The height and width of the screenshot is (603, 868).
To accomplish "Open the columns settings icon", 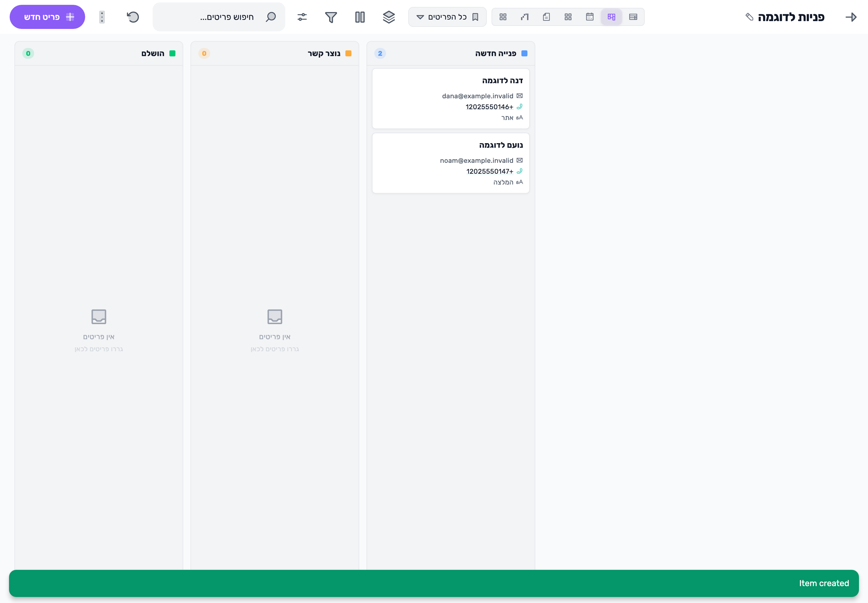I will (x=360, y=17).
